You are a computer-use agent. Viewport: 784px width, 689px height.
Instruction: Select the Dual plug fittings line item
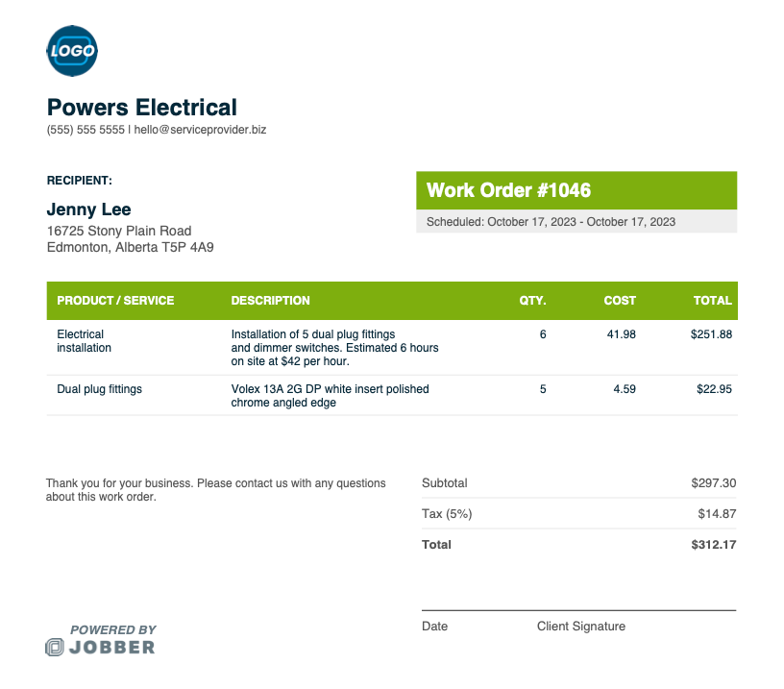point(392,396)
